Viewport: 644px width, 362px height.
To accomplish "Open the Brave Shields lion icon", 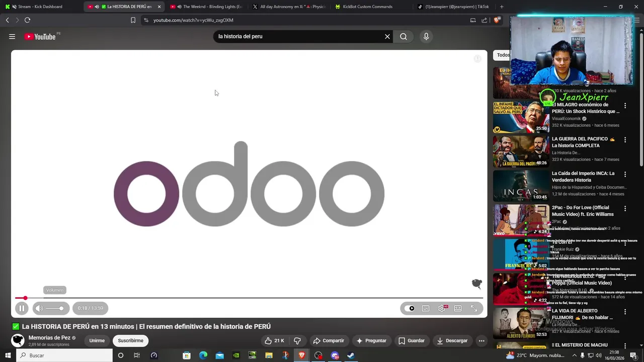I will pos(497,20).
